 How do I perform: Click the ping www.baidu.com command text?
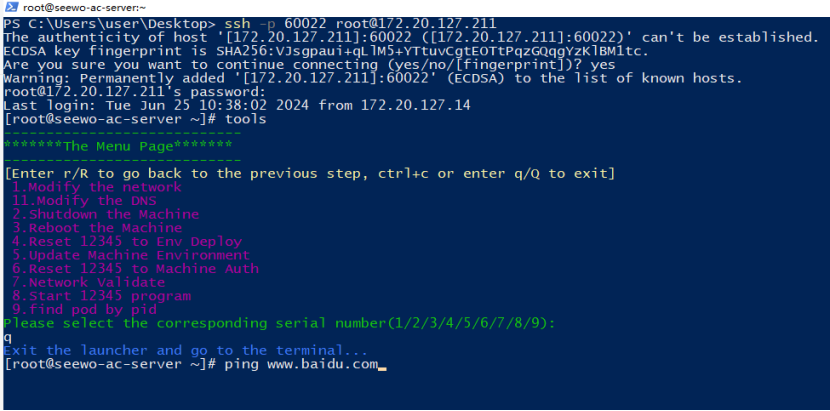click(301, 364)
